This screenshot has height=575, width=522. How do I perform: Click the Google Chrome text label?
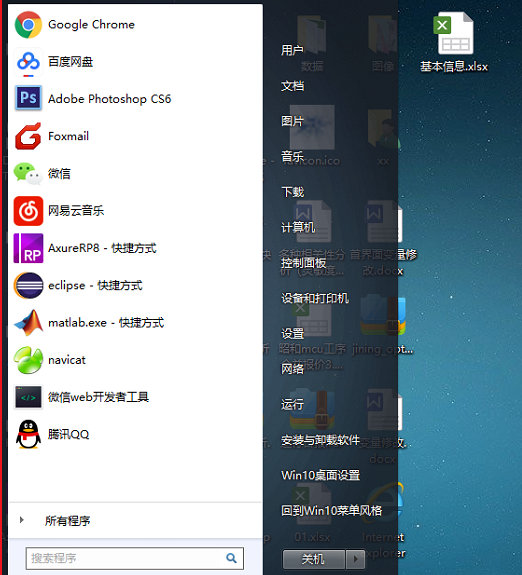(91, 25)
